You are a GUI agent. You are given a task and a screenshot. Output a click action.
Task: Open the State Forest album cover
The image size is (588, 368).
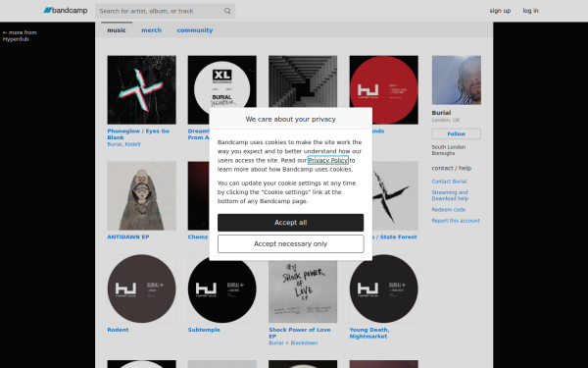click(x=395, y=195)
